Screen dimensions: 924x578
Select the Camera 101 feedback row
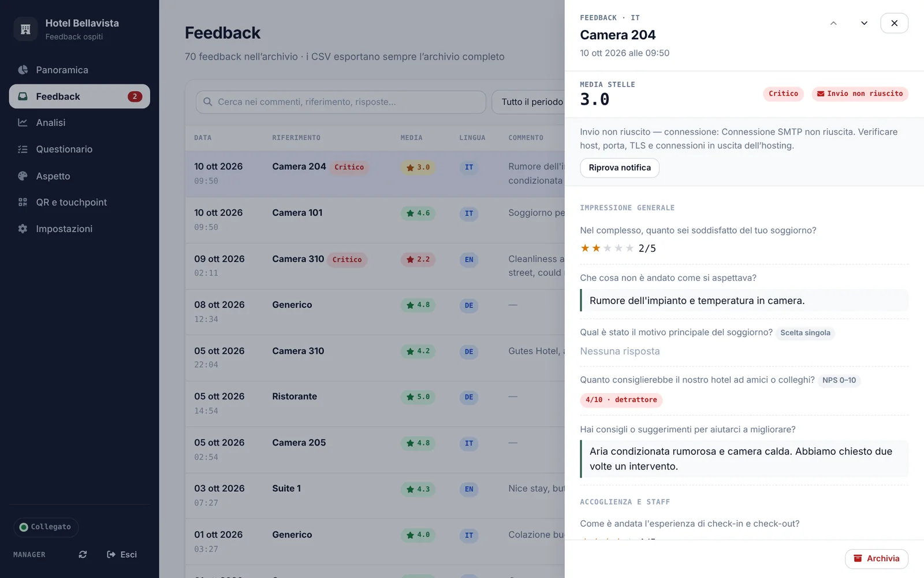point(375,220)
